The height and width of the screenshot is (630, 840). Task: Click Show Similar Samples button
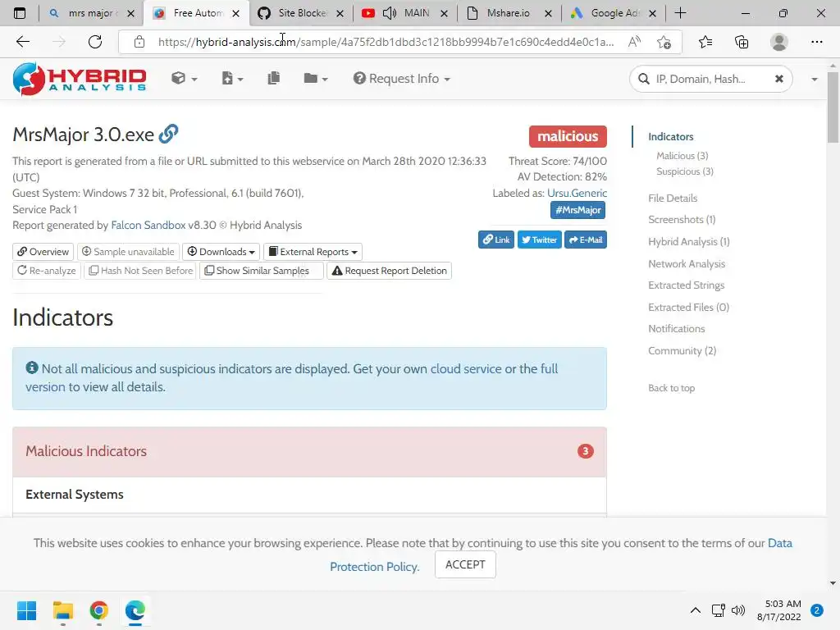pos(262,271)
